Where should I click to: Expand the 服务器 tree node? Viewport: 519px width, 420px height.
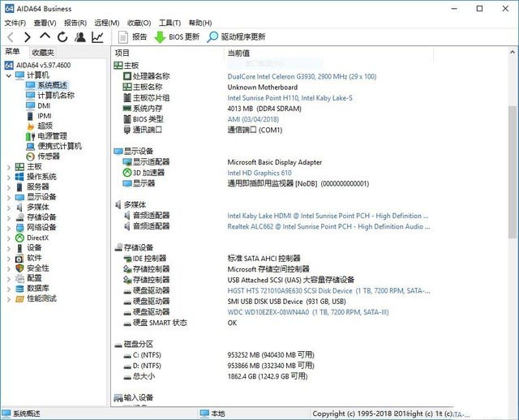click(9, 187)
